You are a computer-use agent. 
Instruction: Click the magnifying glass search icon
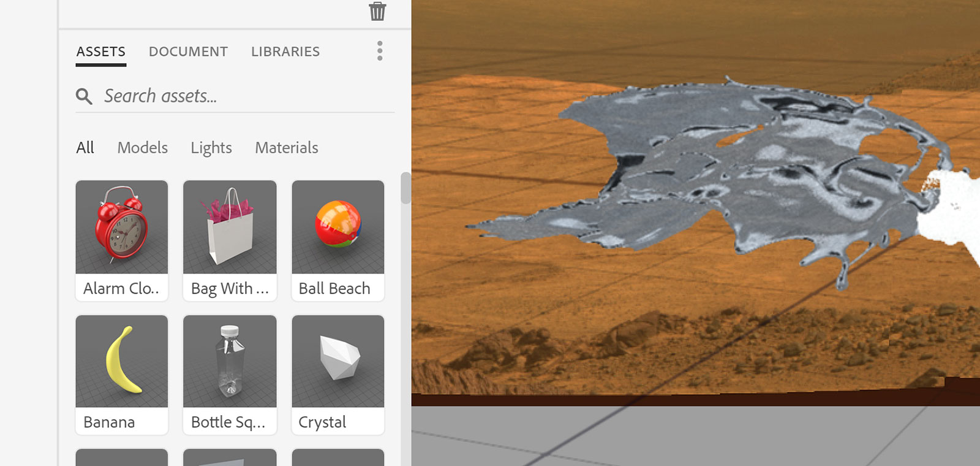[x=84, y=96]
